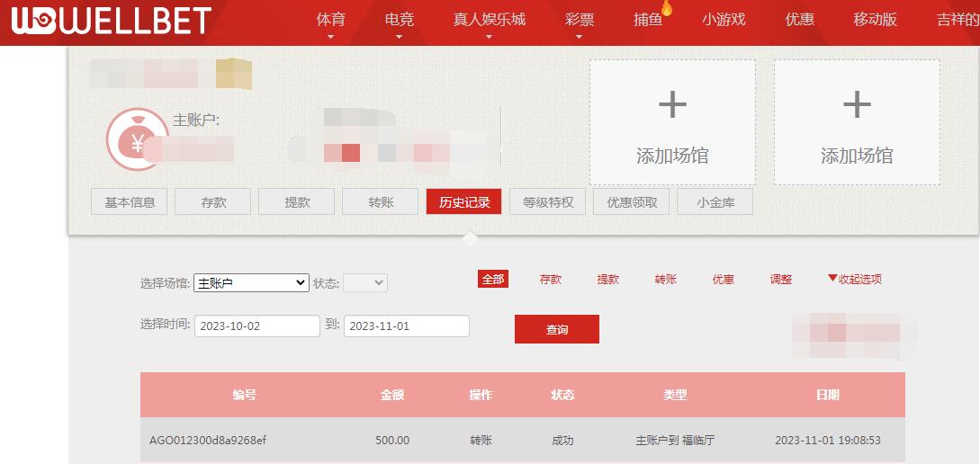Click 日期 column header
This screenshot has height=464, width=980.
coord(828,395)
